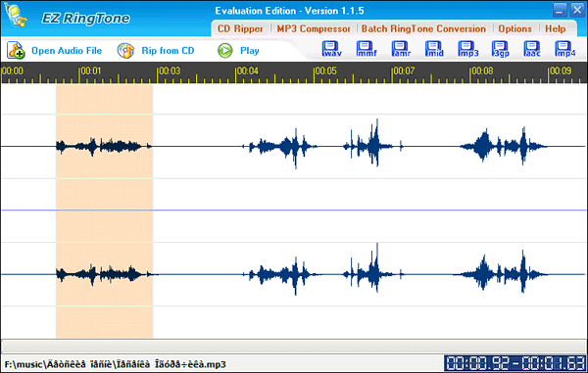
Task: Save ringtone as mid format
Action: pos(434,49)
